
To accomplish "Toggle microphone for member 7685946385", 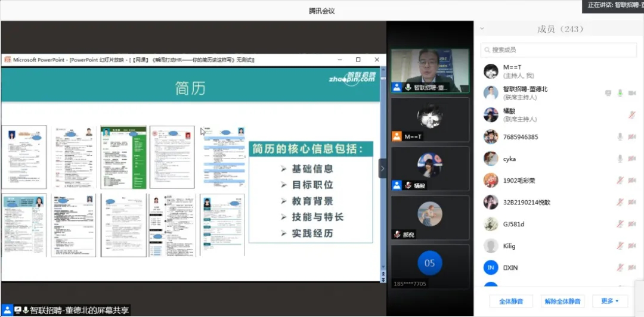I will [x=620, y=137].
